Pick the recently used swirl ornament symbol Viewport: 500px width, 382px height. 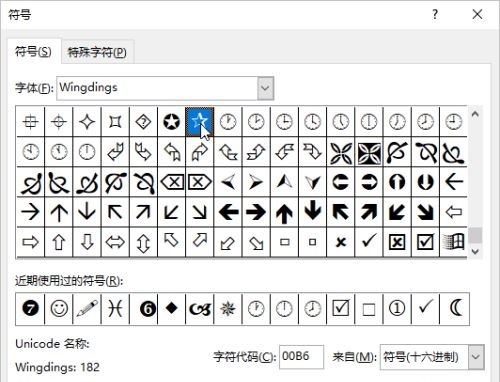click(199, 309)
